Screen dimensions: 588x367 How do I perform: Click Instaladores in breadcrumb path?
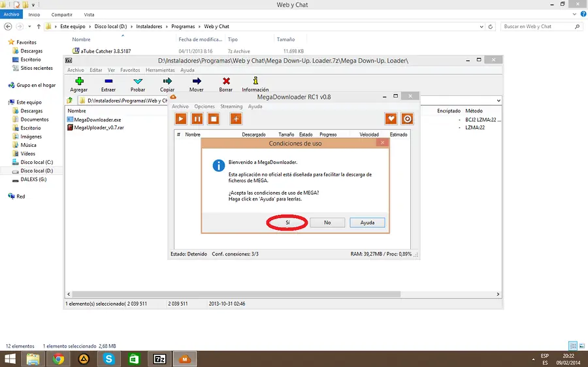click(x=149, y=27)
